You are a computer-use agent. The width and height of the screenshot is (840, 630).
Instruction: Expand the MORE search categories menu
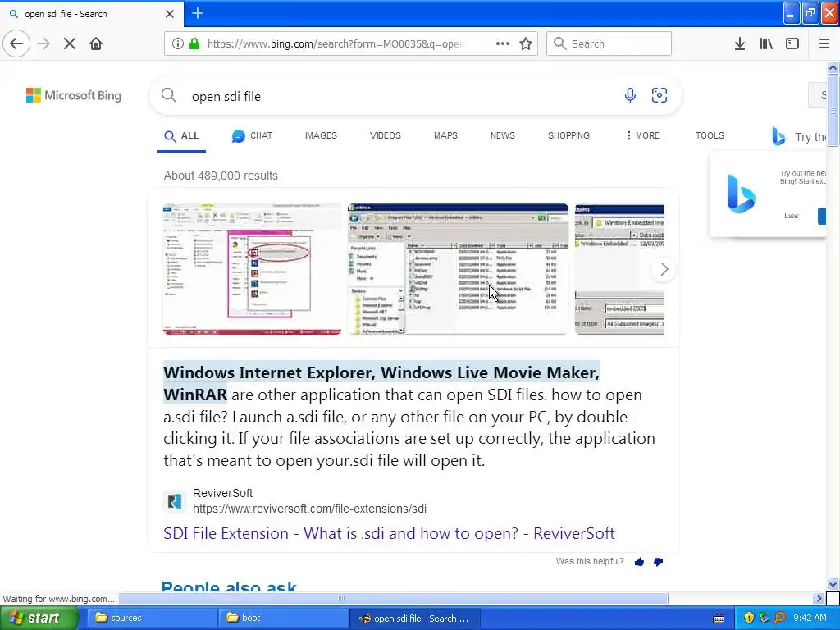642,135
